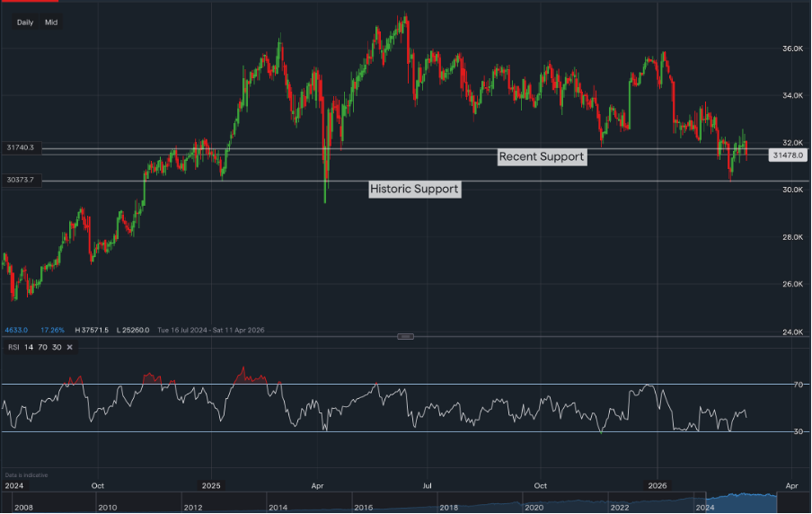Click the 2026 label on time axis

658,485
